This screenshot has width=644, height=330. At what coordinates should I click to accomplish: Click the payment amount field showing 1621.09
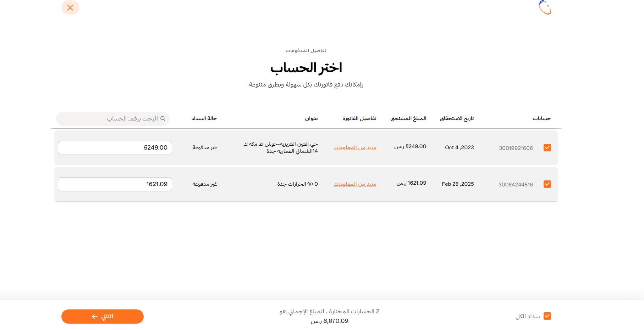(115, 184)
